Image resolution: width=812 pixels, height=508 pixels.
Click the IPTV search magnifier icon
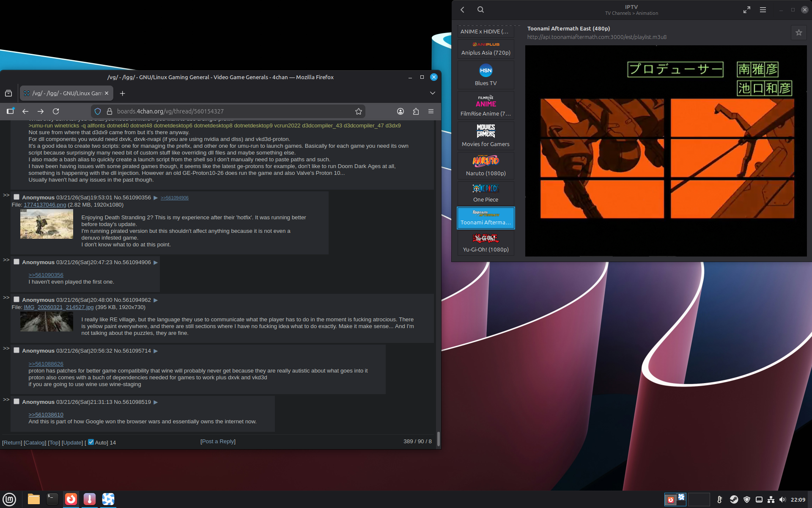[480, 9]
